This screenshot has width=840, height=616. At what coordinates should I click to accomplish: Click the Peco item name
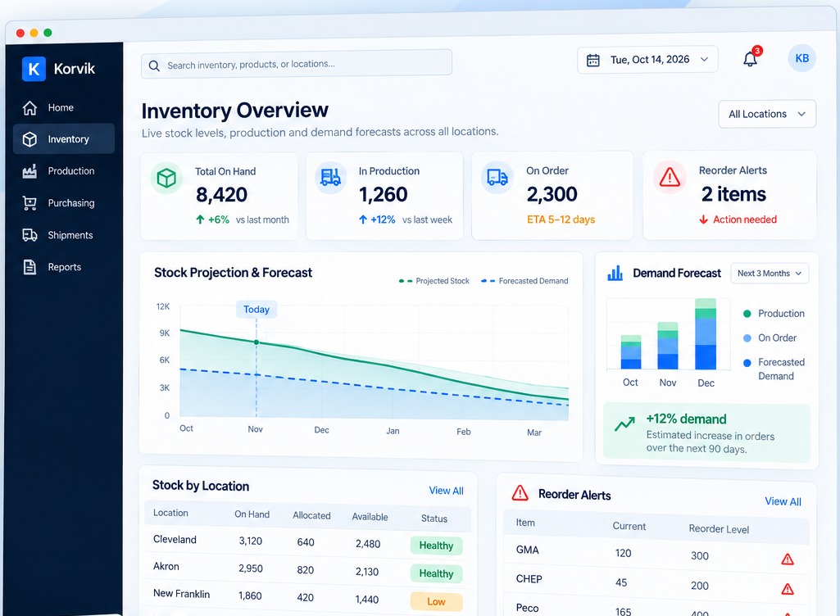pos(527,608)
